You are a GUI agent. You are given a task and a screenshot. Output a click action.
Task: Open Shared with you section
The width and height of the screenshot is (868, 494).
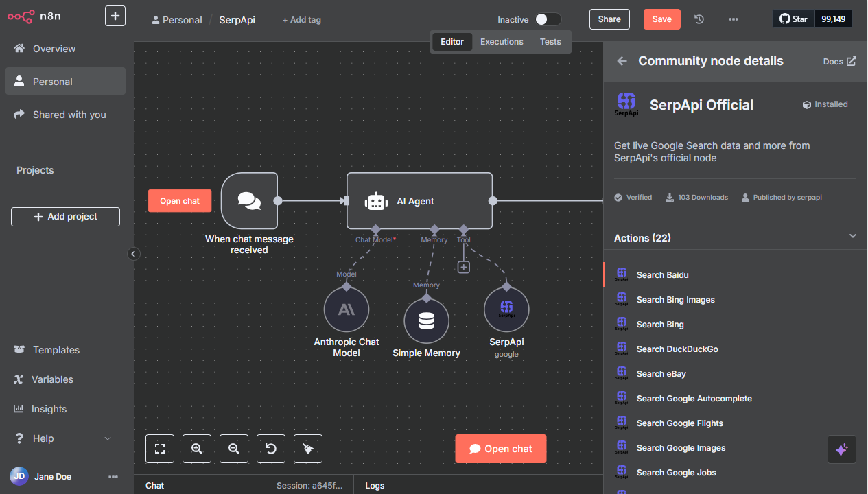tap(65, 115)
